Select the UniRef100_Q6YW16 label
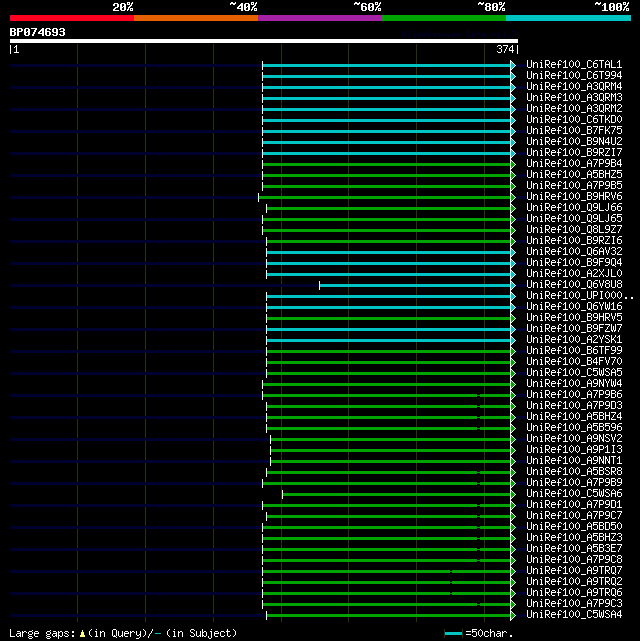 [574, 307]
